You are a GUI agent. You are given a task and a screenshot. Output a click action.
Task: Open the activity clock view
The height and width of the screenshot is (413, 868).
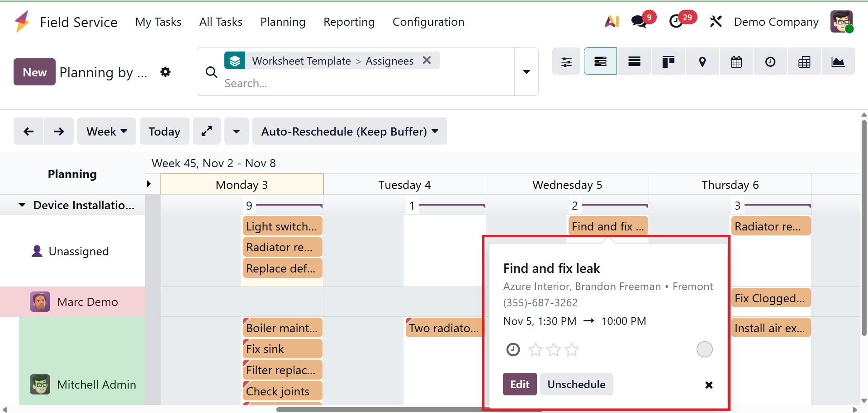click(x=770, y=61)
